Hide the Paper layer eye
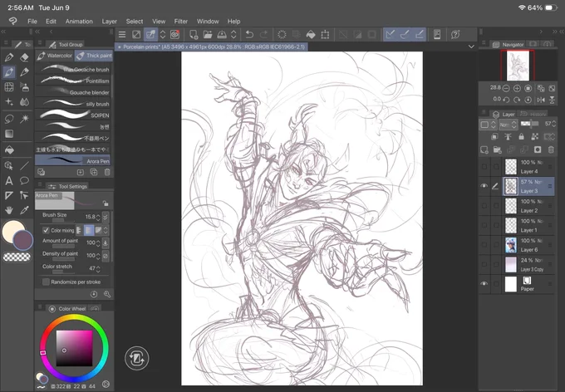 tap(484, 283)
